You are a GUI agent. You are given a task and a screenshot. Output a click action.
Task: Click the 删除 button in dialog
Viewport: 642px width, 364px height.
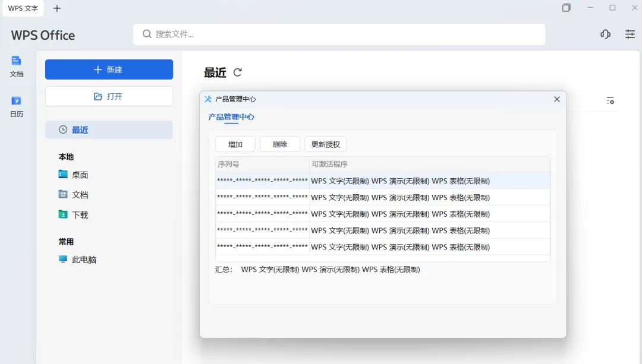pos(280,144)
